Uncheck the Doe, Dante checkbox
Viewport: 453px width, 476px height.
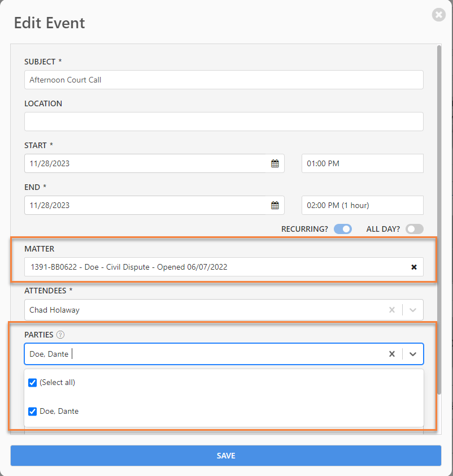point(32,412)
